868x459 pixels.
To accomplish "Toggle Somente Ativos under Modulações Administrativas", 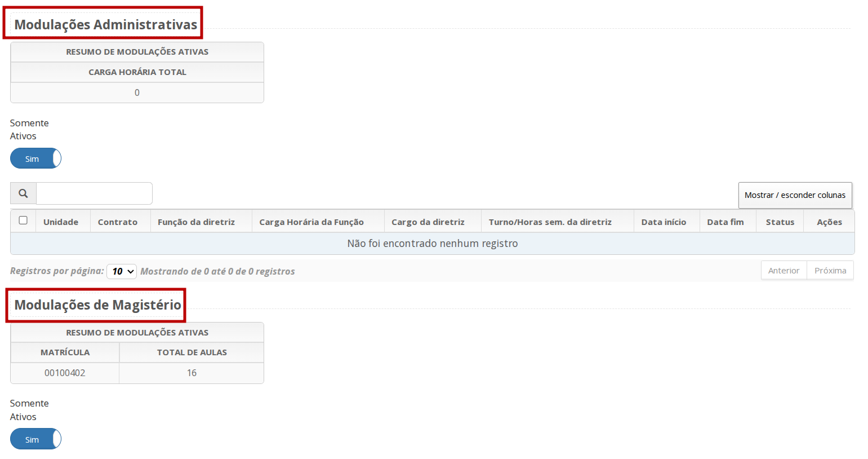I will (35, 158).
